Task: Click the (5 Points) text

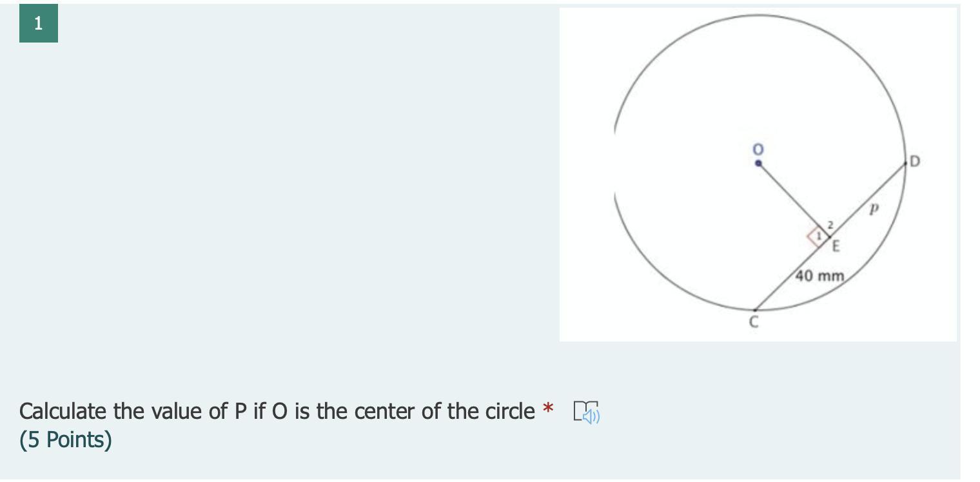Action: point(66,440)
